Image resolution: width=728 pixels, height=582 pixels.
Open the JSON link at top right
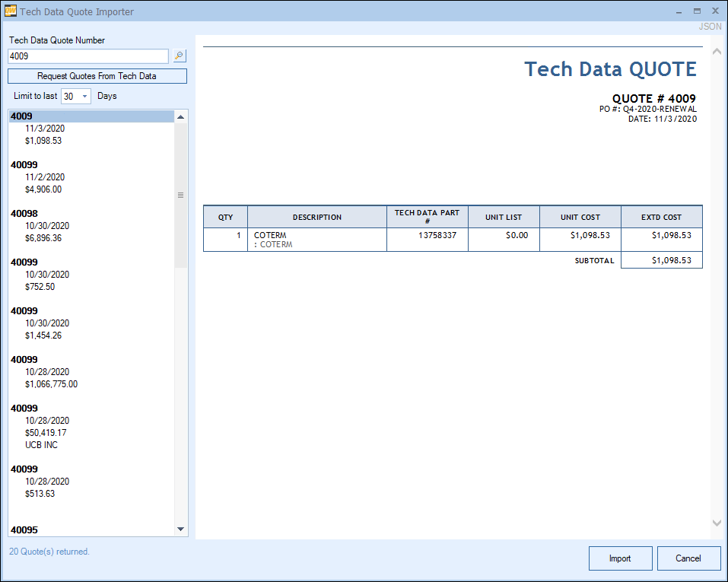(710, 27)
